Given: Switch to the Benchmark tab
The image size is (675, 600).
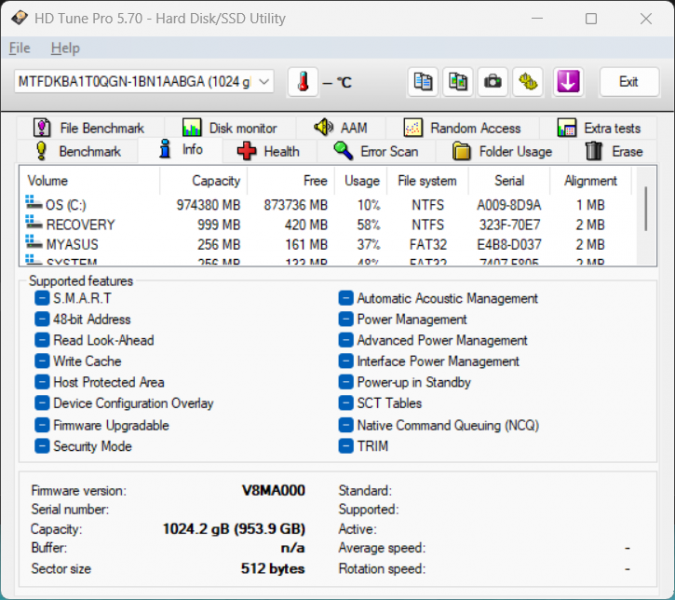Looking at the screenshot, I should tap(78, 151).
